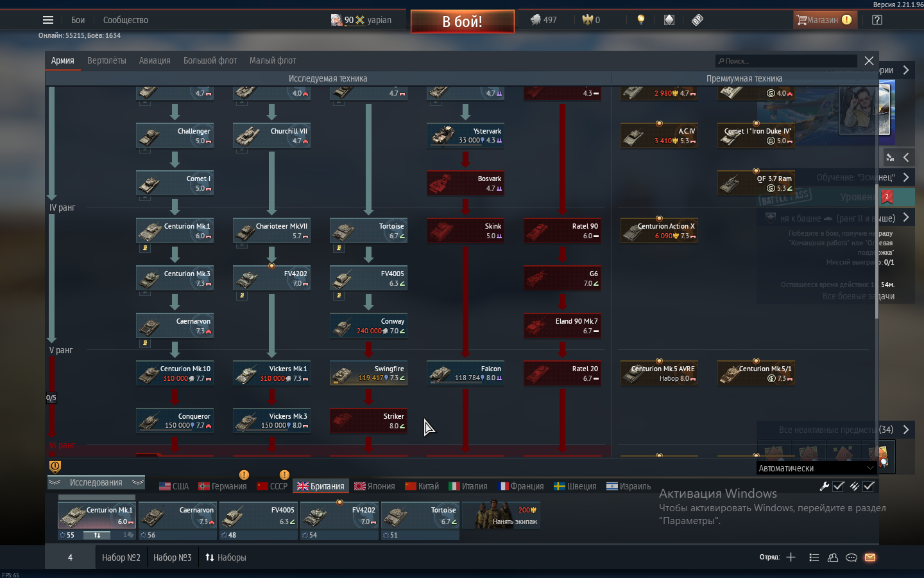
Task: Open the Автоматически dropdown
Action: [816, 468]
